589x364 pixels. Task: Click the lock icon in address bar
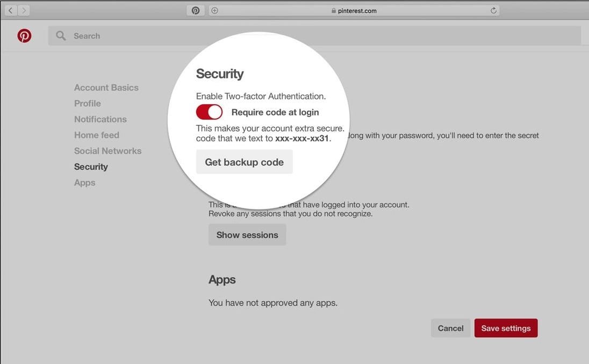coord(334,11)
